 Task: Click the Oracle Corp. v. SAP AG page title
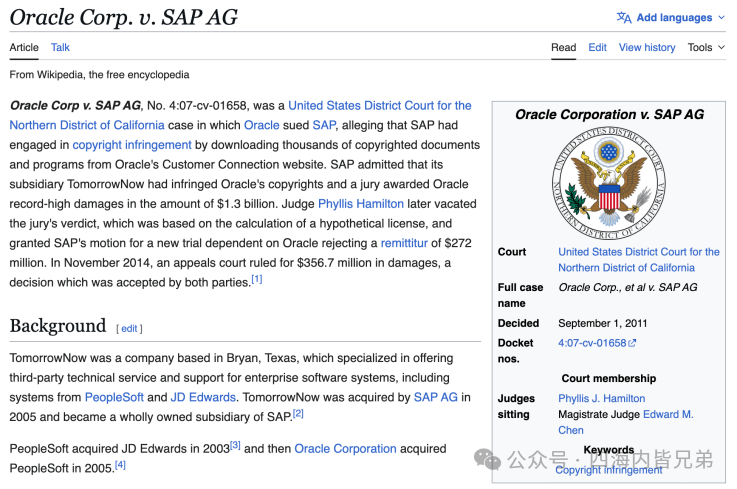pyautogui.click(x=124, y=17)
